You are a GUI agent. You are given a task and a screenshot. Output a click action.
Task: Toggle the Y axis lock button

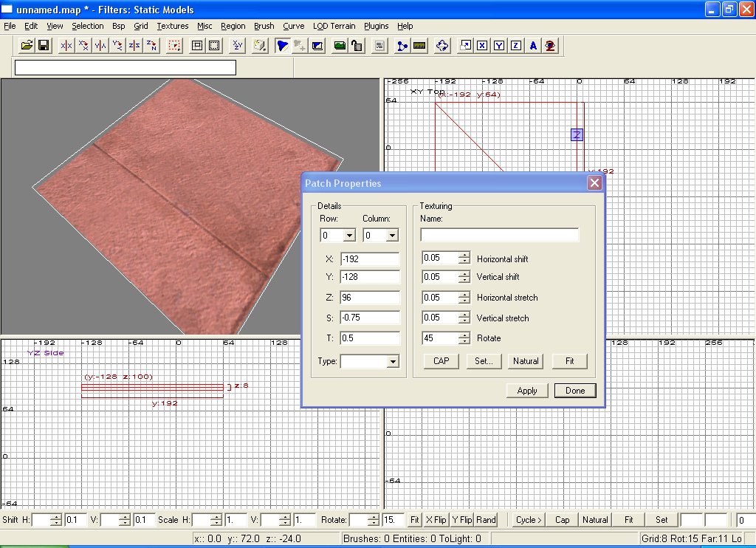pyautogui.click(x=499, y=46)
